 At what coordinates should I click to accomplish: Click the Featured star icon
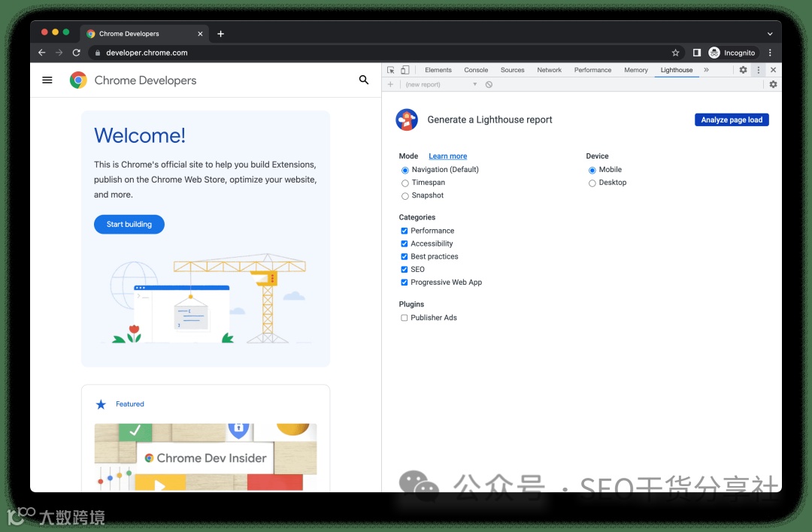coord(101,404)
